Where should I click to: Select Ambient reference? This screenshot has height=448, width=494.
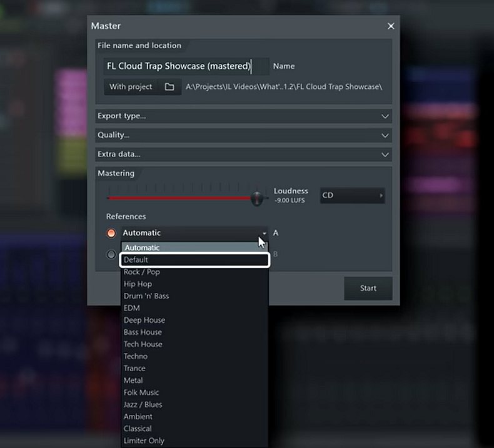[194, 417]
